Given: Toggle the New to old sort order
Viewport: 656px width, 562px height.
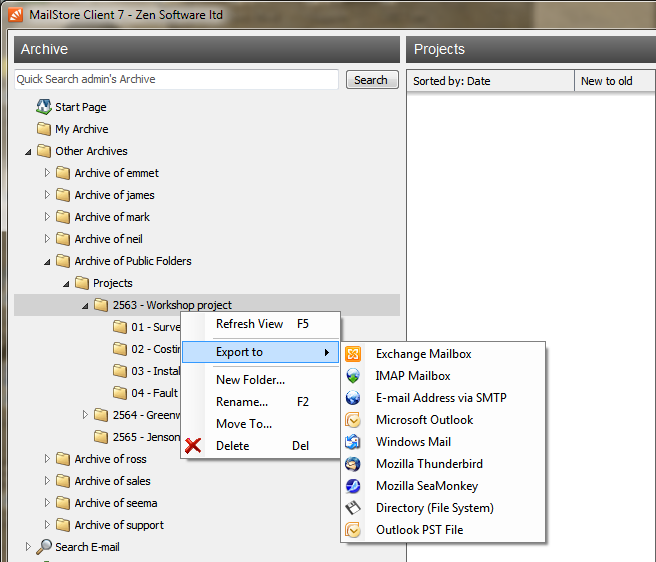Looking at the screenshot, I should (615, 81).
